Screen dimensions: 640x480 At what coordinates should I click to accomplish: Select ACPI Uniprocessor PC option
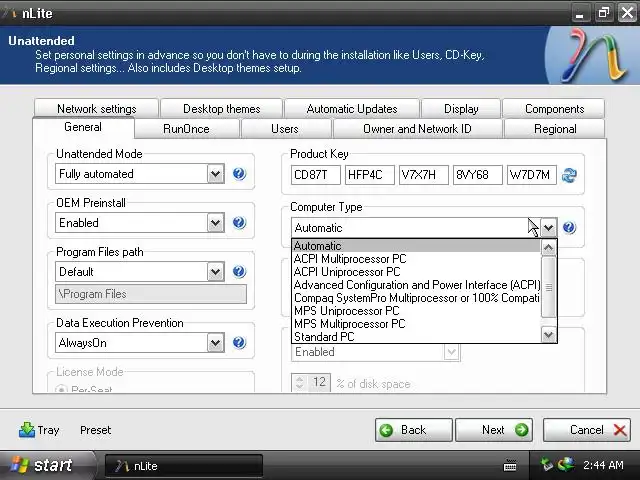click(416, 272)
